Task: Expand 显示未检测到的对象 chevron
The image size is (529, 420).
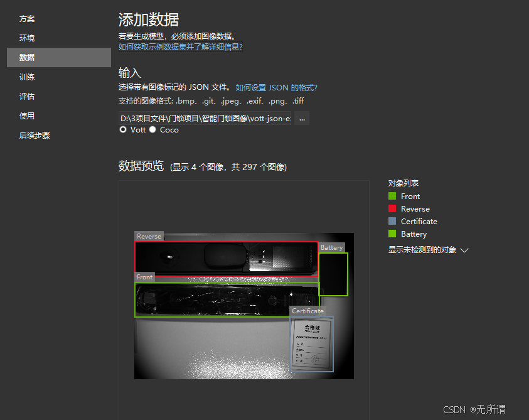Action: pyautogui.click(x=464, y=250)
